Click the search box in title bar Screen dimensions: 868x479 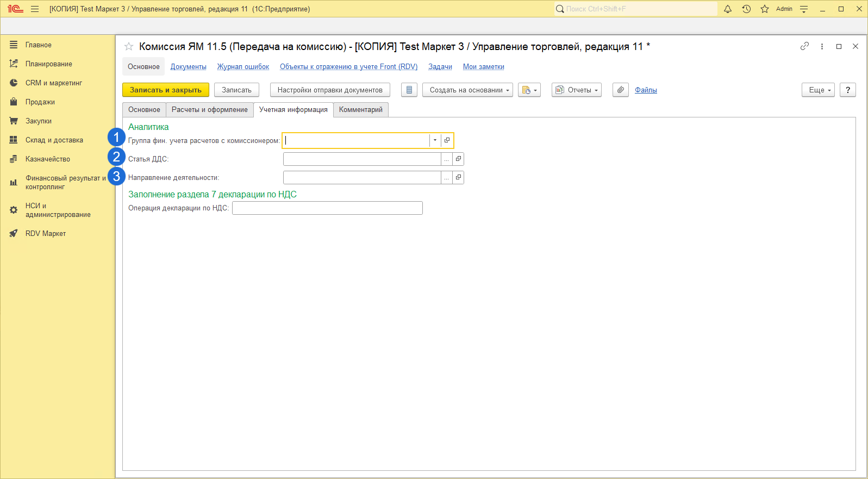coord(636,9)
